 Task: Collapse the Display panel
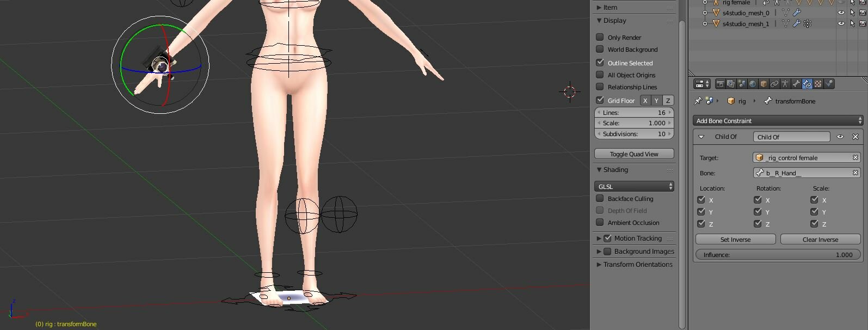599,21
